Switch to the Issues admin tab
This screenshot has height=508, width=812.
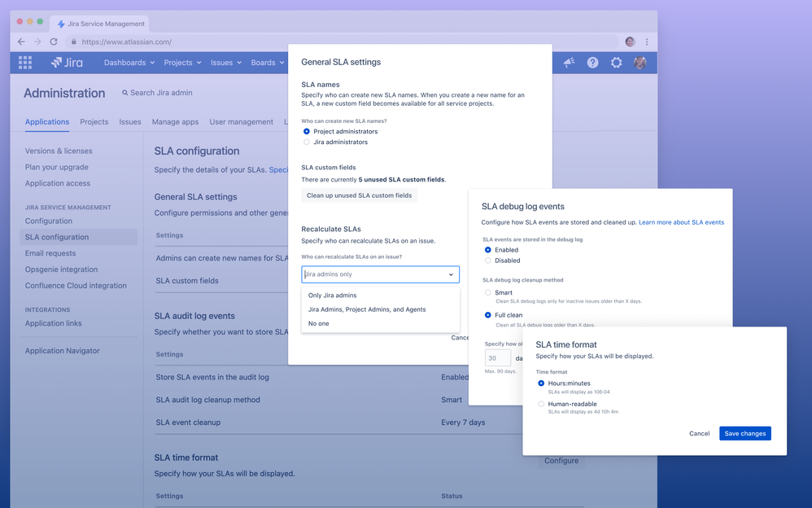click(x=130, y=122)
